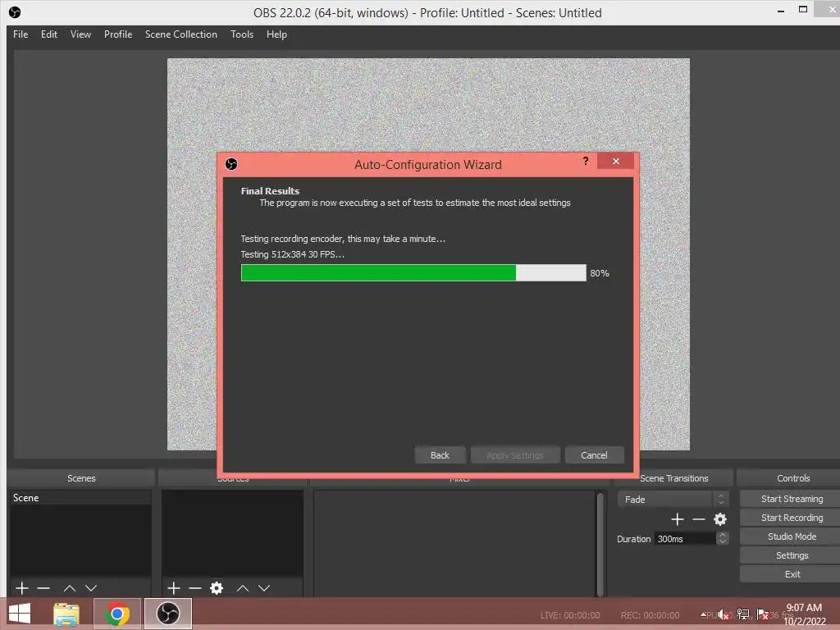Click the disabled Apply Settings button
The image size is (840, 630).
point(515,454)
